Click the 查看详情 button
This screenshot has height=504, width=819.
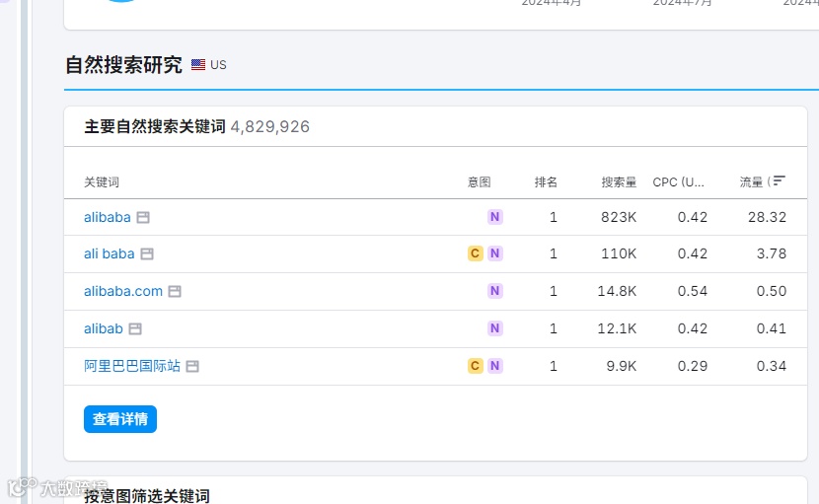coord(120,419)
